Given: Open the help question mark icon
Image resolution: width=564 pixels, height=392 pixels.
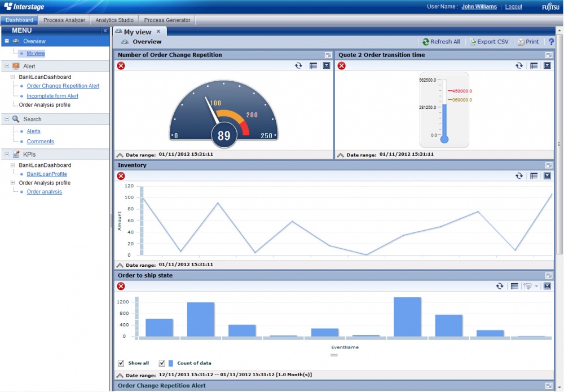Looking at the screenshot, I should [551, 42].
